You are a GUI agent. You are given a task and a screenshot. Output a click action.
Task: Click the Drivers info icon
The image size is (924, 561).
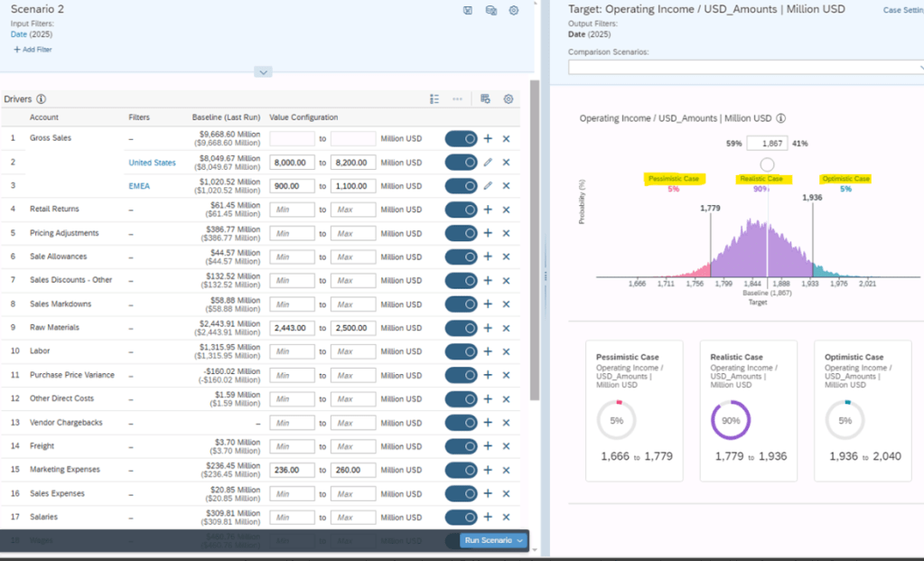pos(42,99)
